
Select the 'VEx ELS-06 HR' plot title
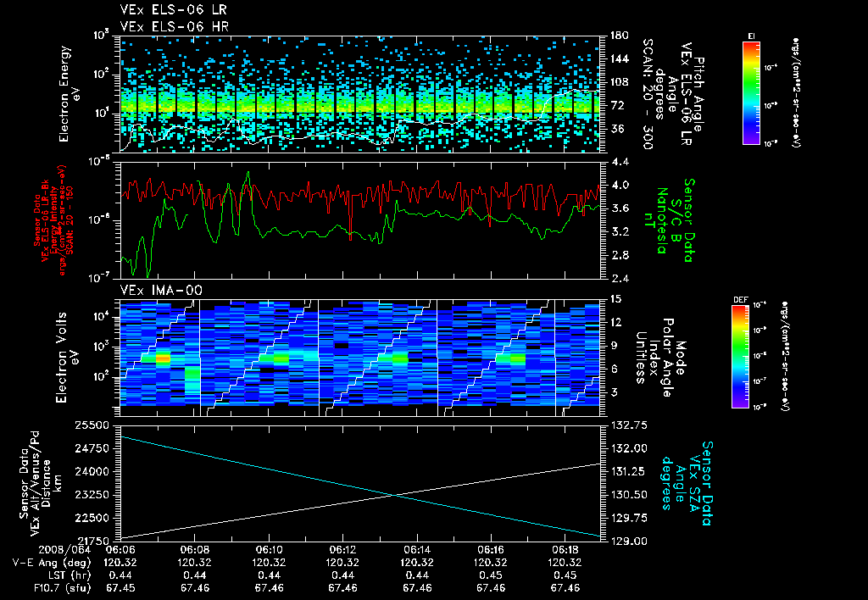click(x=175, y=26)
